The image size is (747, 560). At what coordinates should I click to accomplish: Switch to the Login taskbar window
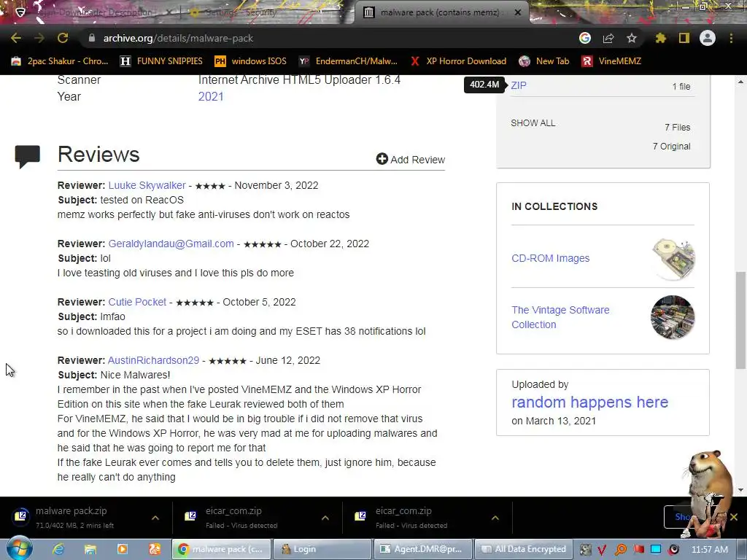pos(322,549)
